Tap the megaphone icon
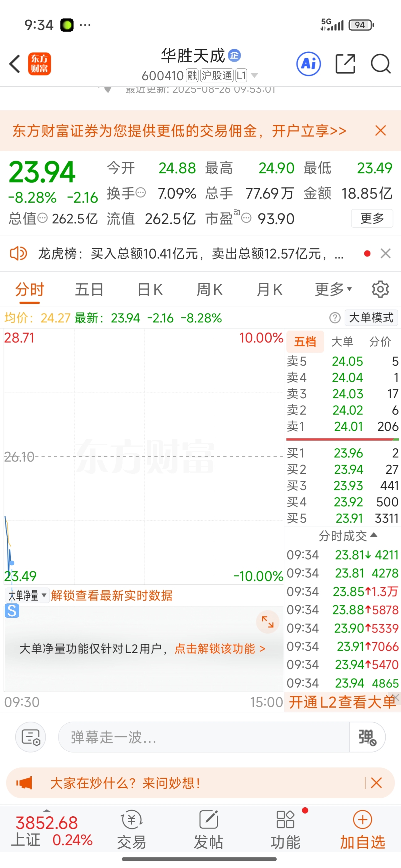 click(24, 783)
